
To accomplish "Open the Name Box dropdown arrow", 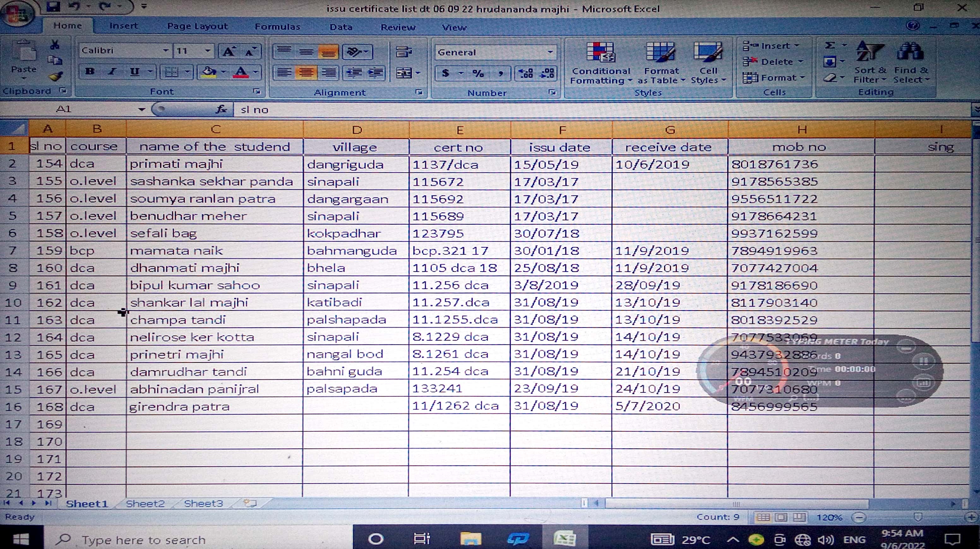I will tap(141, 109).
